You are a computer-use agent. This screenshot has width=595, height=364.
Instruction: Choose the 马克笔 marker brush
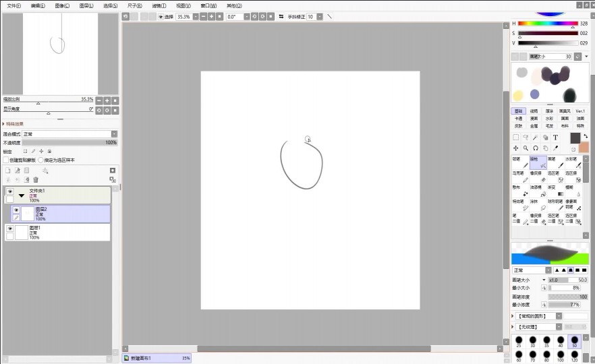point(520,177)
